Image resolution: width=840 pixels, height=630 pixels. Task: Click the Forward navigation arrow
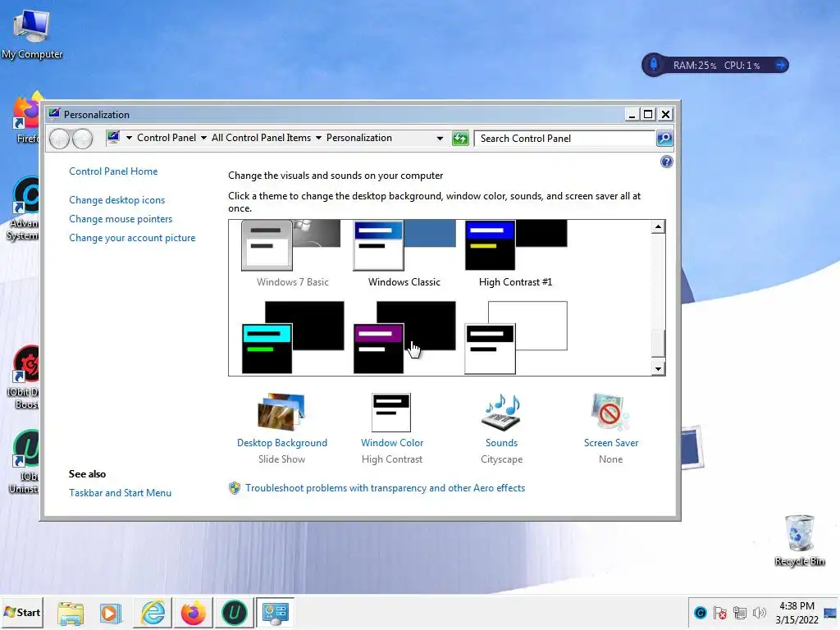[82, 139]
